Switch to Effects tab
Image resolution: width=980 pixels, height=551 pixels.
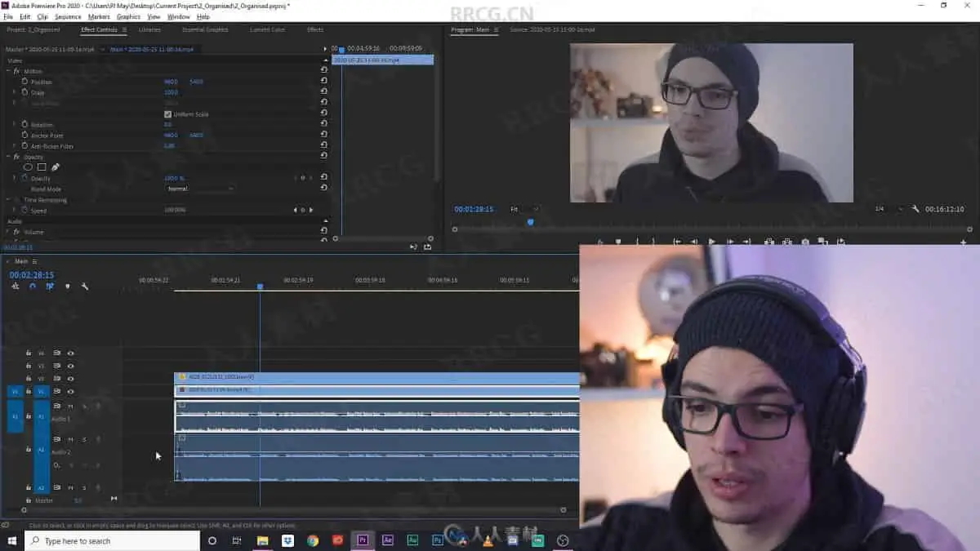(x=315, y=30)
